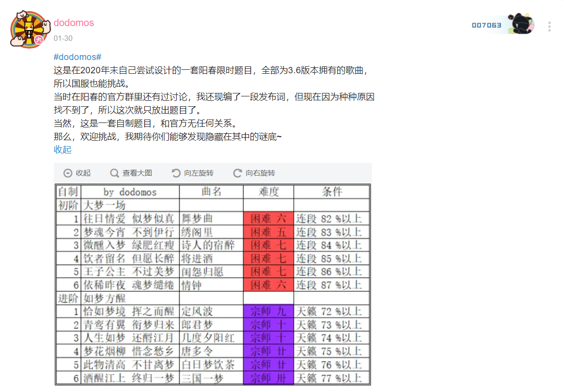Image resolution: width=564 pixels, height=392 pixels.
Task: Click the purple 宗师 九 difficulty cell
Action: click(268, 311)
